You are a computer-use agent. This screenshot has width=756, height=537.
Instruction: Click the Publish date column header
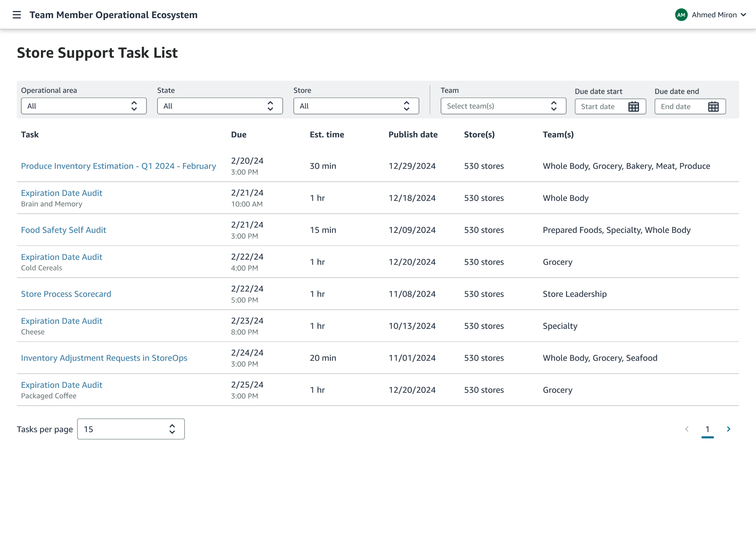(x=413, y=135)
